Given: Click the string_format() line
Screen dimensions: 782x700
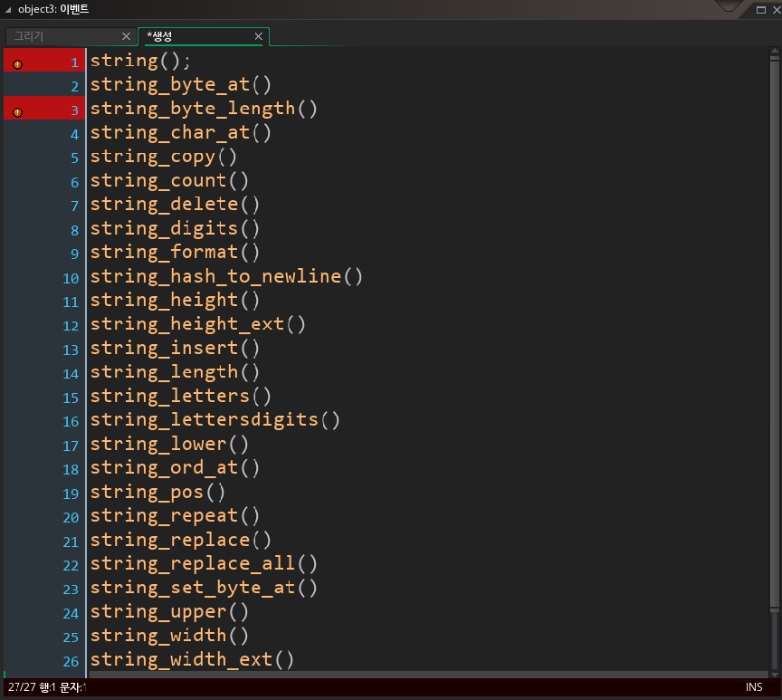Looking at the screenshot, I should click(175, 252).
